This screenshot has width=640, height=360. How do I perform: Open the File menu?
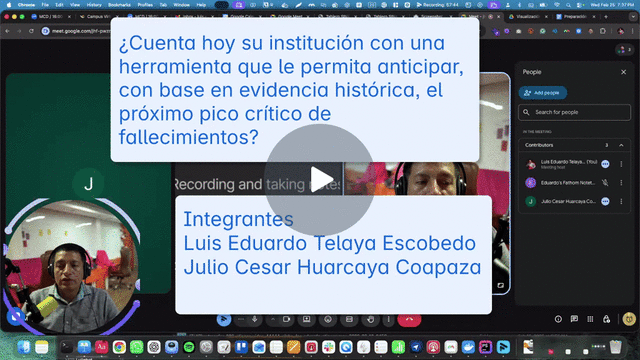coord(45,5)
